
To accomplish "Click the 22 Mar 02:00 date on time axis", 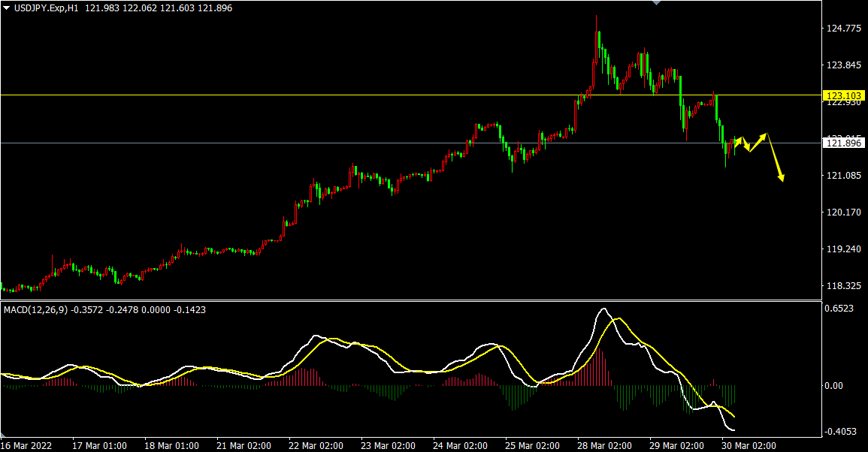I will click(316, 445).
